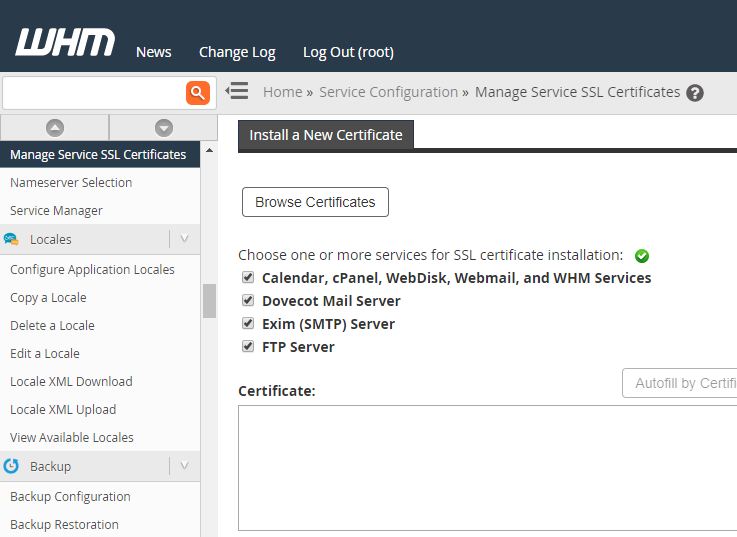The width and height of the screenshot is (737, 537).
Task: Uncheck Exim (SMTP) Server checkbox
Action: (x=248, y=323)
